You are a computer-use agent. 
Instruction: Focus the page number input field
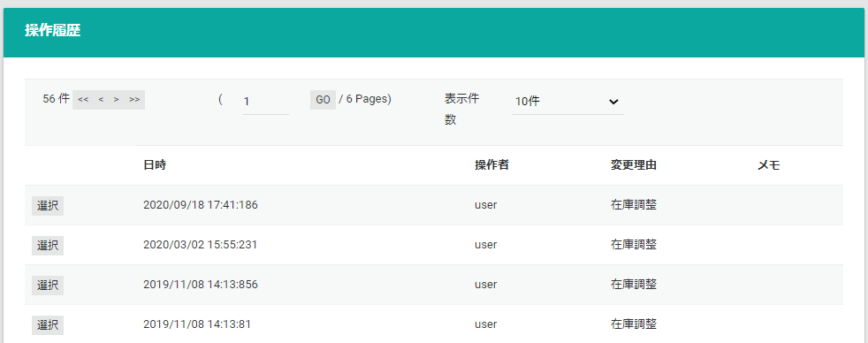tap(266, 102)
